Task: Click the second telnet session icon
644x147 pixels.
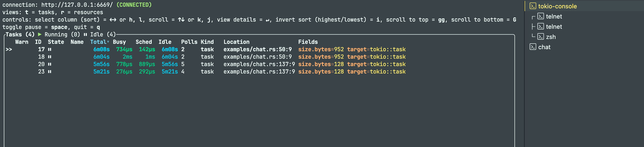Action: pos(540,26)
